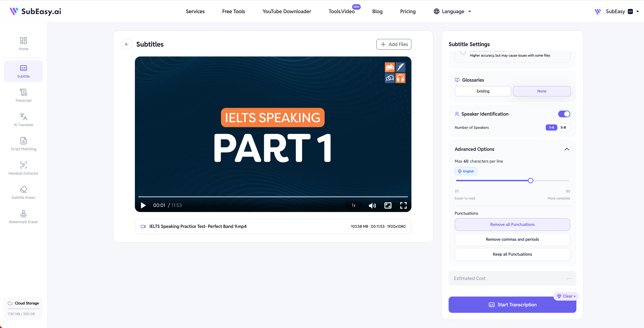Toggle Speaker Identification switch off

coord(564,114)
